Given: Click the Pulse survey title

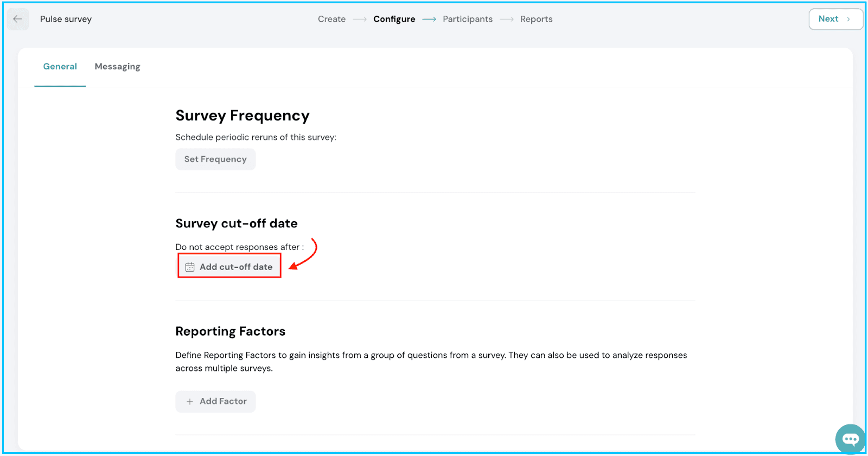Looking at the screenshot, I should (66, 19).
